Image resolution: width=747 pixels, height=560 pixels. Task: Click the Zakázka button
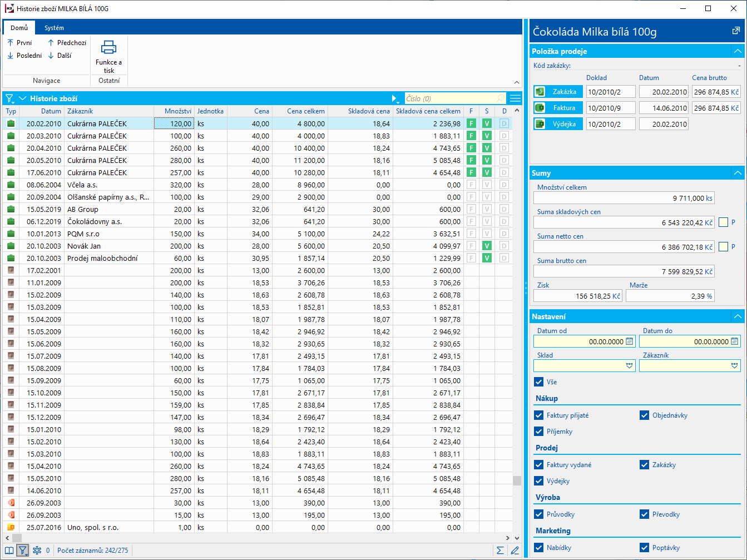[558, 92]
